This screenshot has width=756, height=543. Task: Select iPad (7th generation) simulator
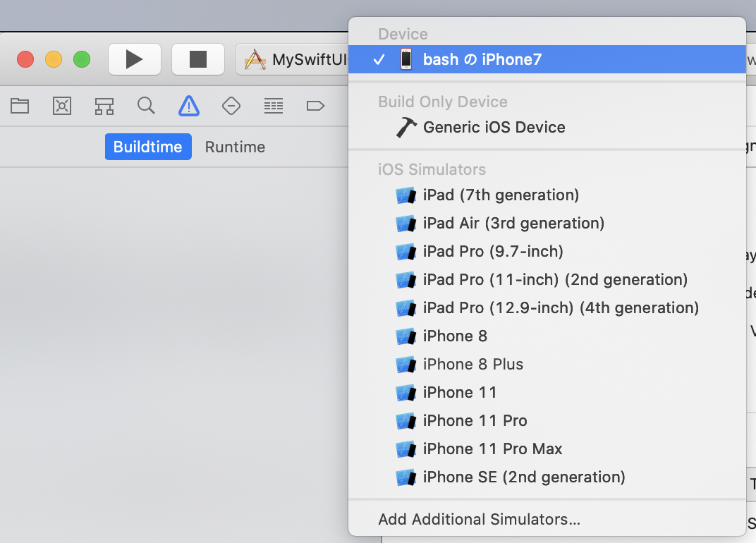click(x=547, y=195)
